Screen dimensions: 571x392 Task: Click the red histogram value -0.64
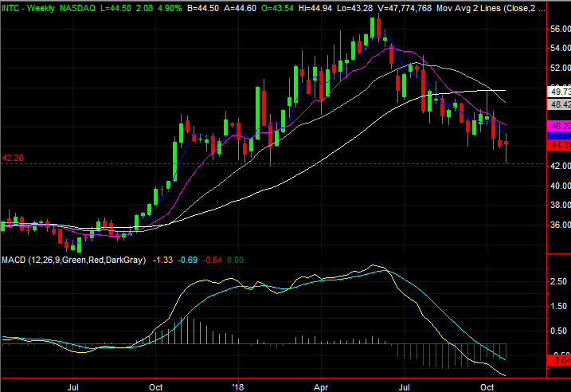(213, 260)
